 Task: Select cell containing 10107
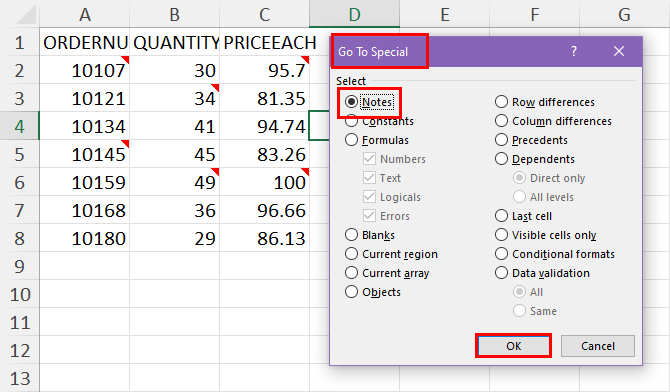point(85,70)
